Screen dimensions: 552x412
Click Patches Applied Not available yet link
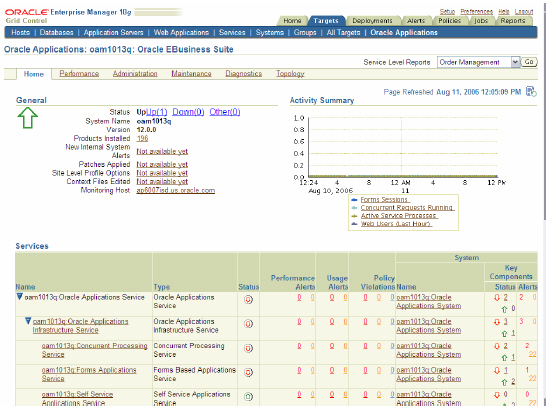pyautogui.click(x=162, y=164)
